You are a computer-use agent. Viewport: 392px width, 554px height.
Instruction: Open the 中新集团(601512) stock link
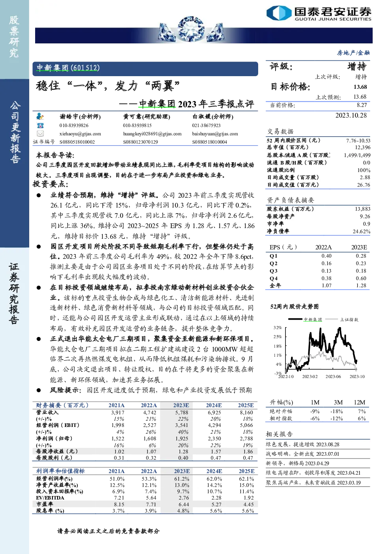68,68
